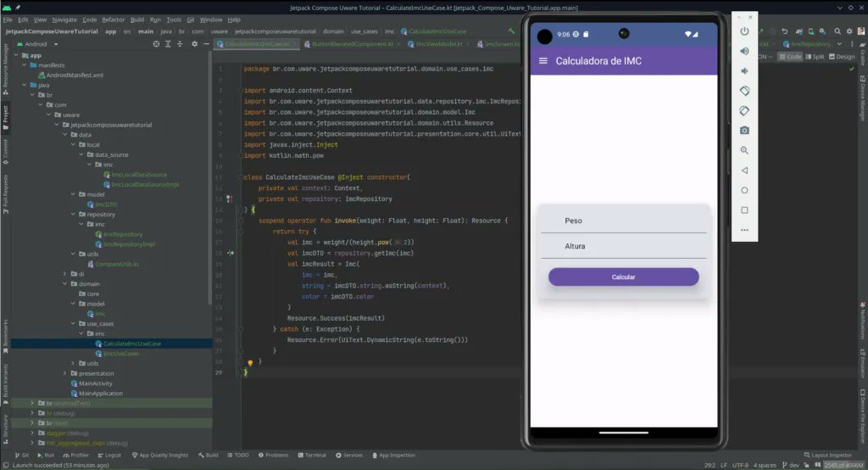Switch editor to Code view
The width and height of the screenshot is (868, 470).
click(x=790, y=57)
